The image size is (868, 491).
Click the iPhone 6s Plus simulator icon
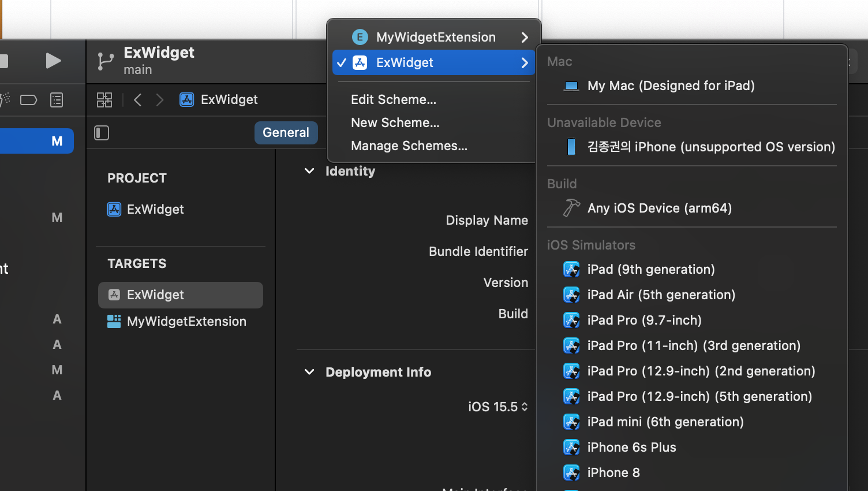571,447
